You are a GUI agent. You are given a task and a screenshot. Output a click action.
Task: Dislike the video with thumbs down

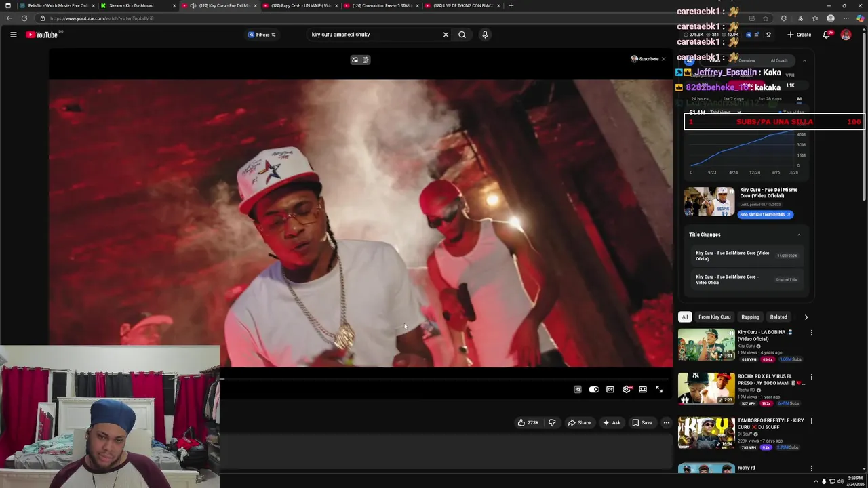(x=552, y=423)
